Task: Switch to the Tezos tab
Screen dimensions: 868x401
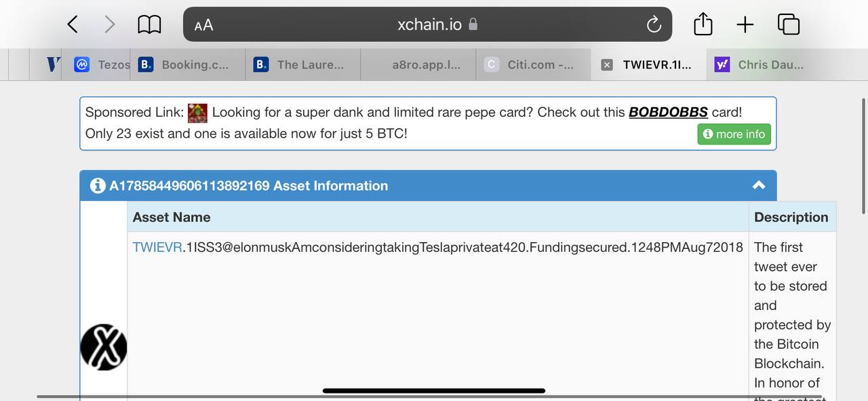Action: click(x=102, y=64)
